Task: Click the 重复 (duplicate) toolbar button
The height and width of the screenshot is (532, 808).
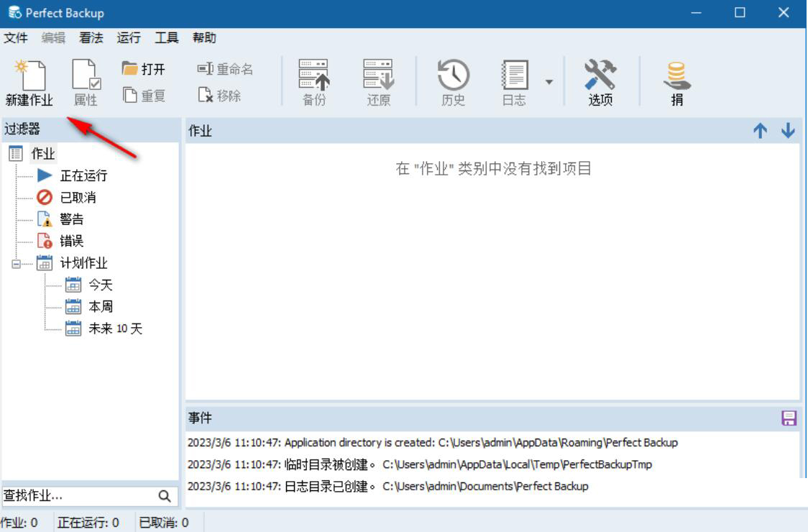Action: tap(144, 96)
